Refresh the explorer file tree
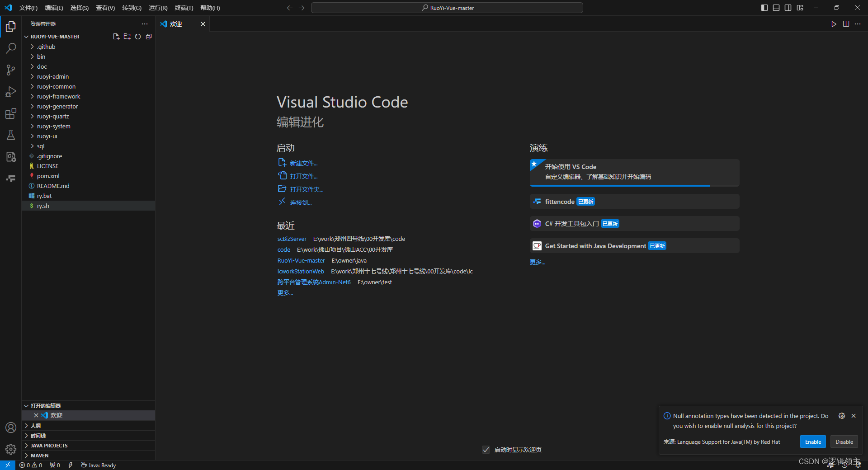The image size is (868, 470). [x=138, y=37]
